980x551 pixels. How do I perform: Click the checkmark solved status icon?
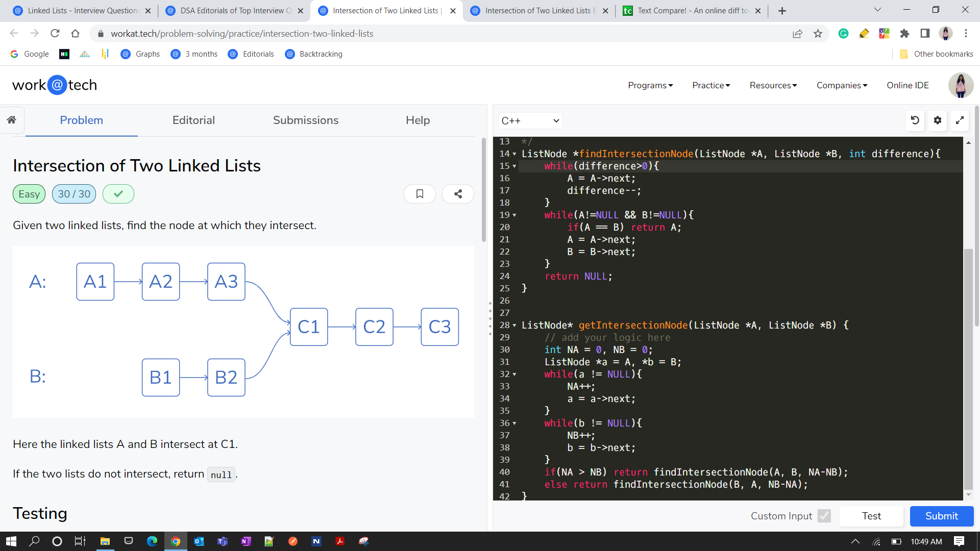[x=117, y=194]
